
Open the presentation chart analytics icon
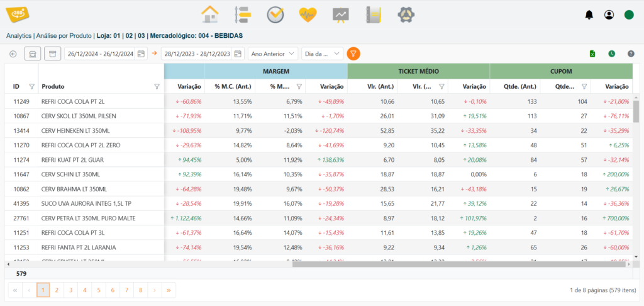(x=340, y=15)
